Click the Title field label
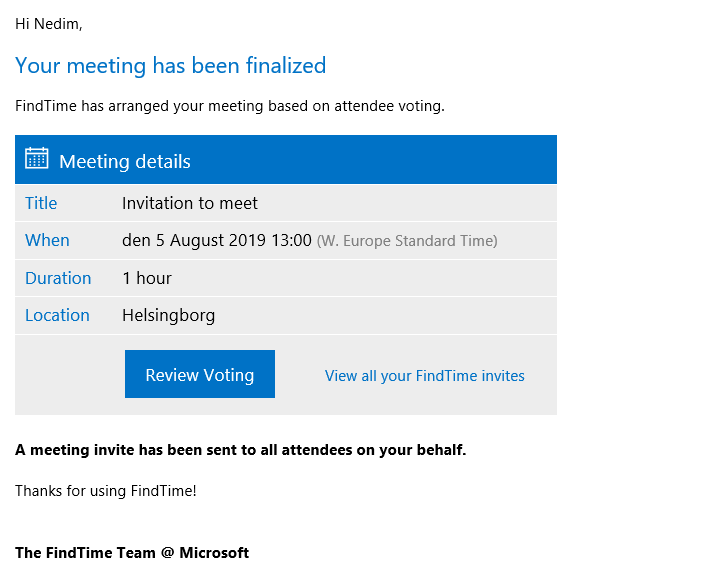 (x=41, y=203)
